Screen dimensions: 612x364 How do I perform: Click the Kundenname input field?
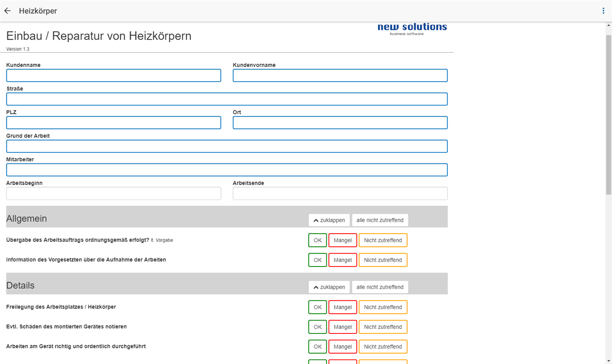point(113,75)
